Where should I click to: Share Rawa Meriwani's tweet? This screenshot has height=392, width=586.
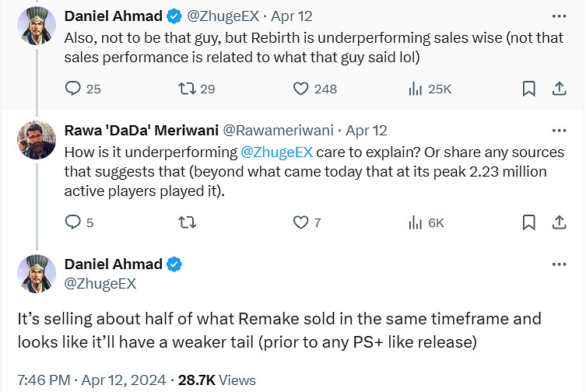pos(559,222)
